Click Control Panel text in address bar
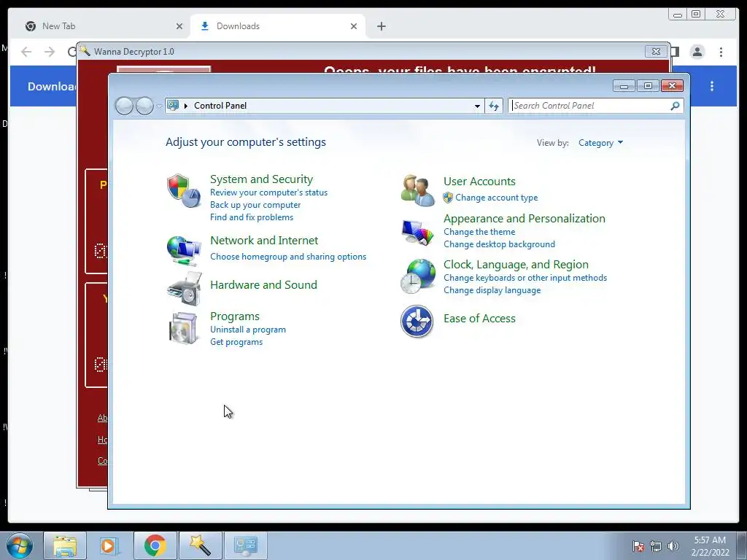Viewport: 747px width, 560px height. tap(220, 106)
